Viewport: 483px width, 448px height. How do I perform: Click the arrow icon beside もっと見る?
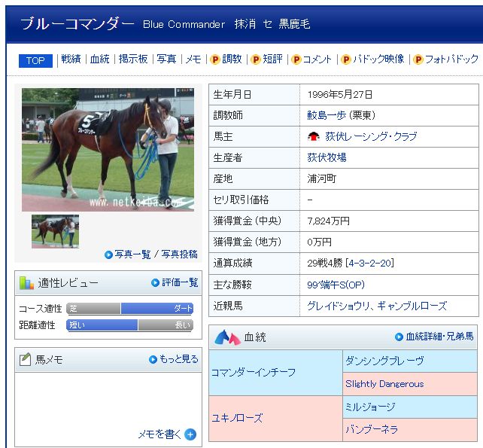(153, 359)
